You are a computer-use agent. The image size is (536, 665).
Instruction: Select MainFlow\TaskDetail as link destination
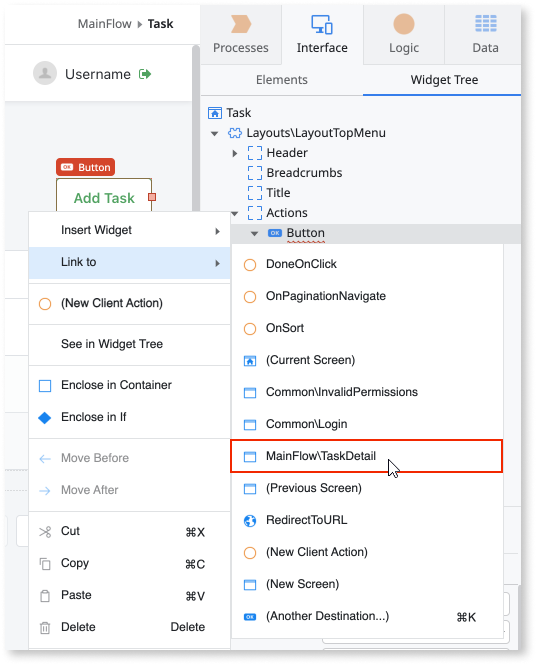click(367, 456)
